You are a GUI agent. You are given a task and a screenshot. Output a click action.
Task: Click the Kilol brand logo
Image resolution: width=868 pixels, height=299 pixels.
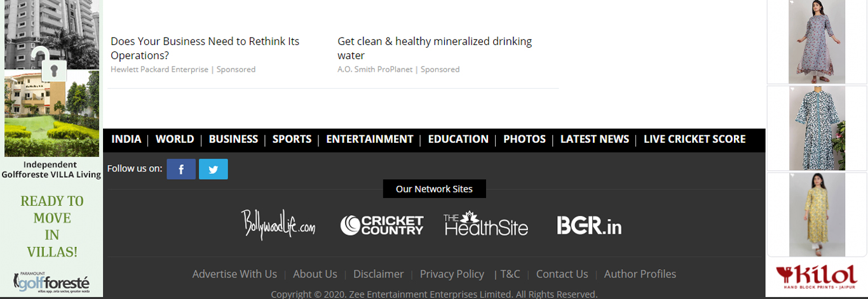817,277
